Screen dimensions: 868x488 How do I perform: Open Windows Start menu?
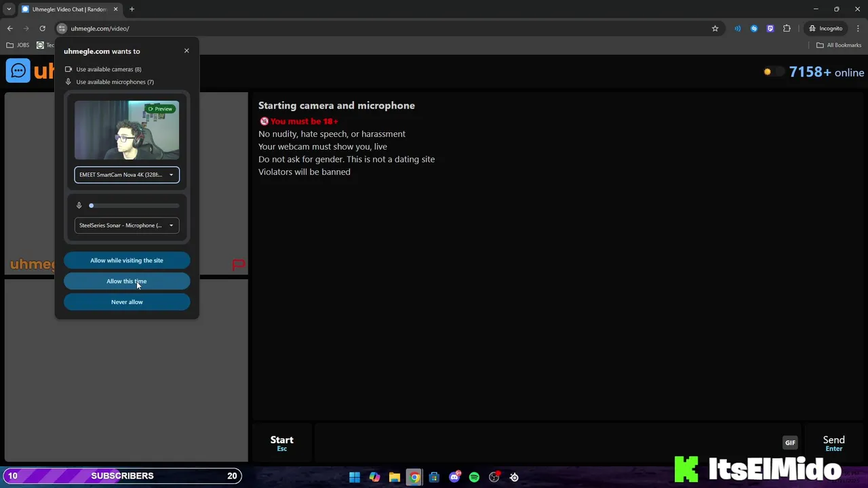click(355, 477)
